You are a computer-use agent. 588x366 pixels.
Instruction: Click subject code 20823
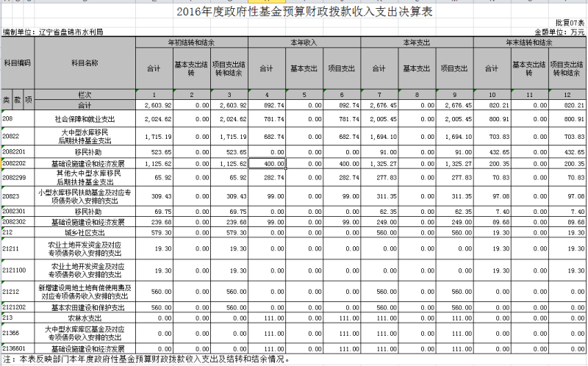pos(18,196)
